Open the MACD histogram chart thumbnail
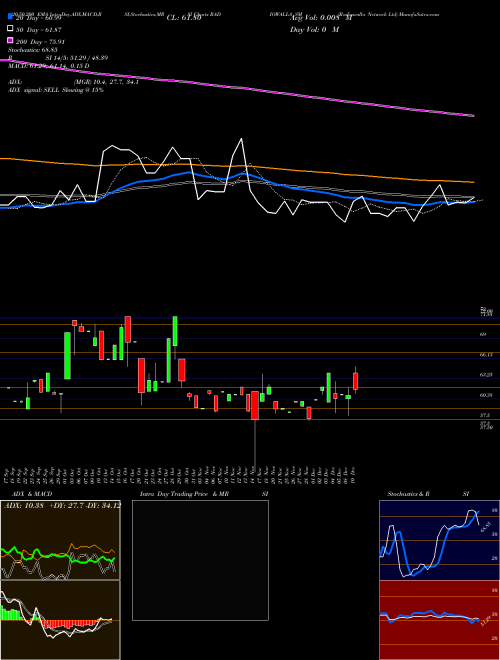This screenshot has height=660, width=500. (x=60, y=620)
